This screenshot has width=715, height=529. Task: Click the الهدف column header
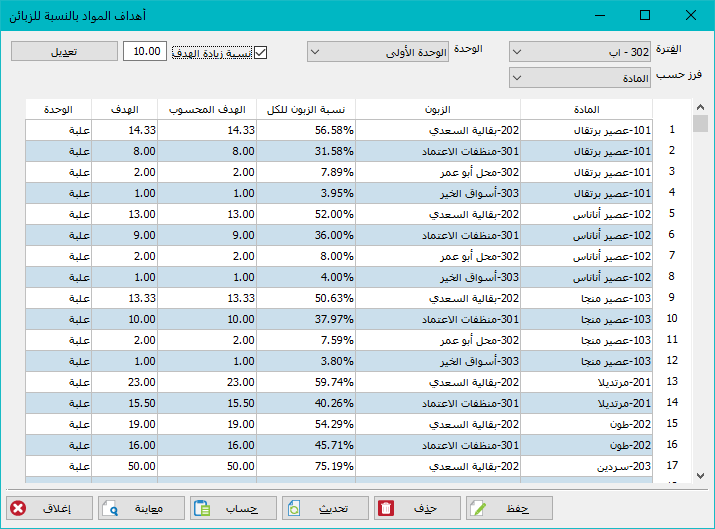pyautogui.click(x=124, y=109)
